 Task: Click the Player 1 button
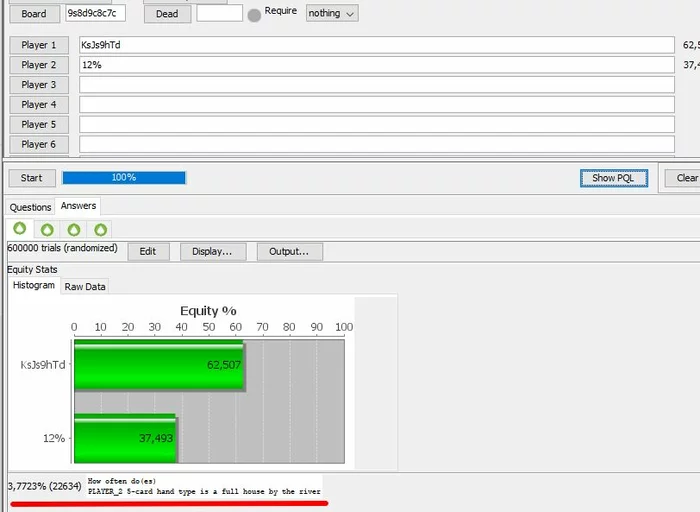coord(39,45)
